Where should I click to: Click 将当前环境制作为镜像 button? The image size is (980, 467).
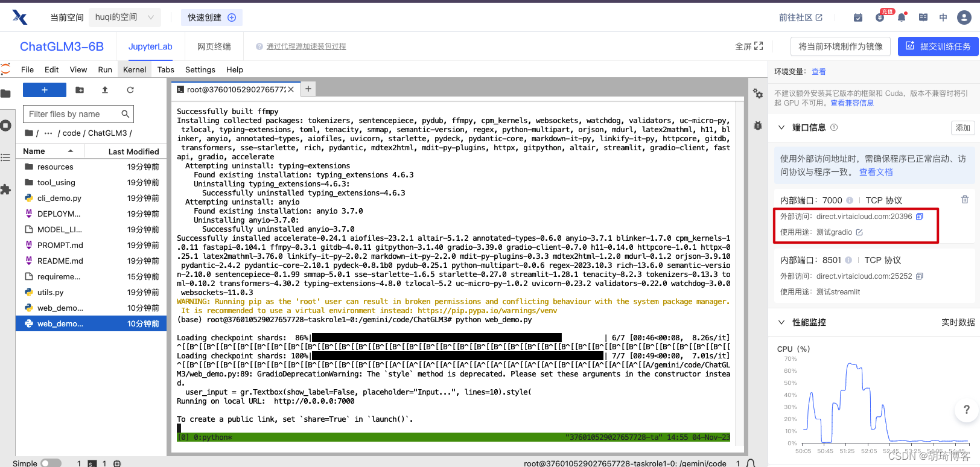(x=841, y=46)
